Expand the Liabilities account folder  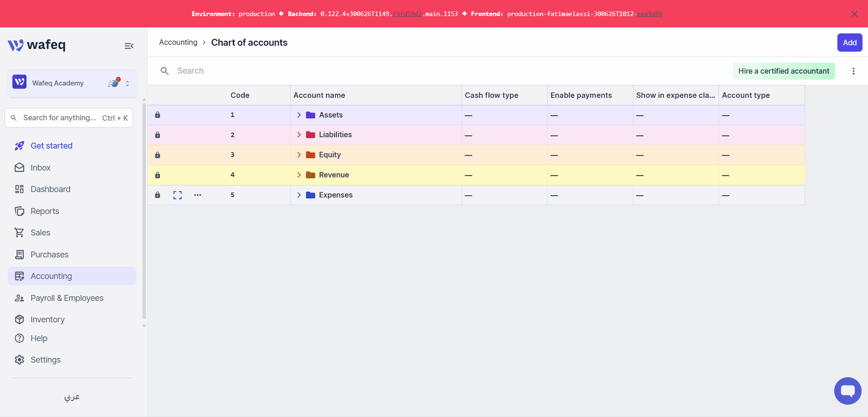[x=299, y=135]
